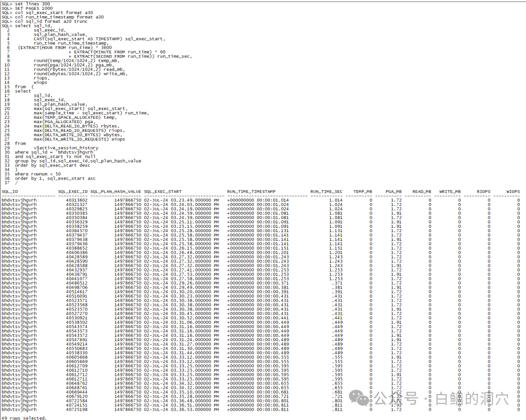Click the 'where rownum < 50' line
Screen dimensions: 526x420
tap(38, 174)
